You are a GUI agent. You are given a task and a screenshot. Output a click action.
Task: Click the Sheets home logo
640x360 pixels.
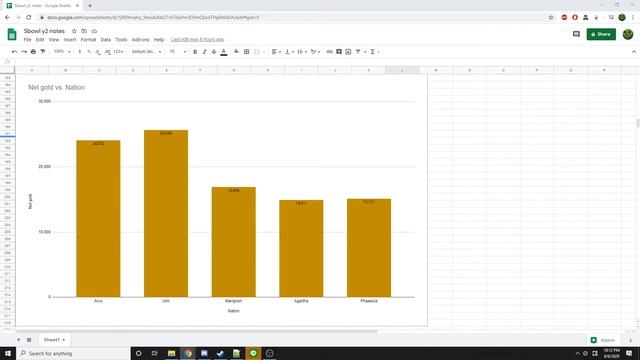tap(12, 34)
